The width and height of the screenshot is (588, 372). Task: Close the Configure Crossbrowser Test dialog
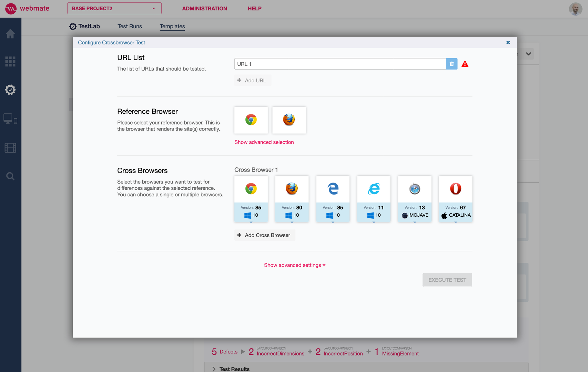coord(508,42)
